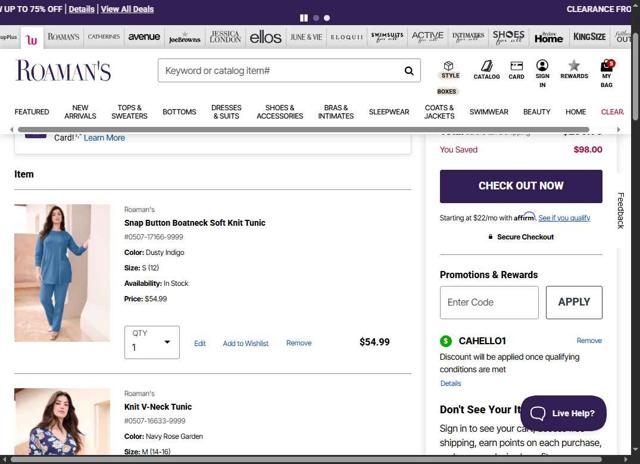Open the Feedback side tab
This screenshot has height=464, width=640.
point(620,210)
